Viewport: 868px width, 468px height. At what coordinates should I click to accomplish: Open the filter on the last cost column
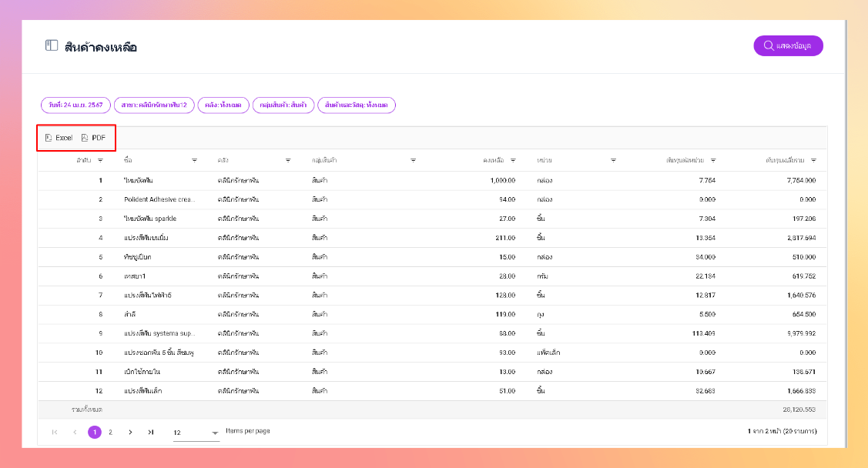813,160
